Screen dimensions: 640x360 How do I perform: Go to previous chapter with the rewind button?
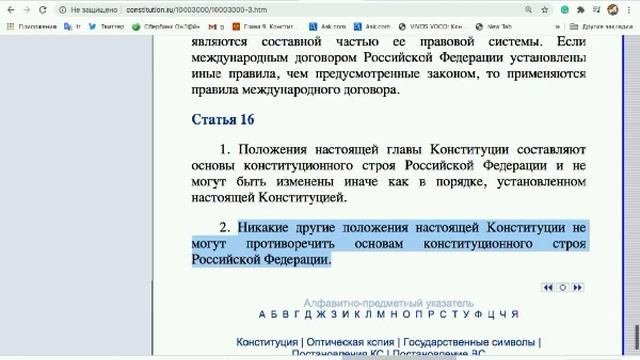tap(547, 288)
